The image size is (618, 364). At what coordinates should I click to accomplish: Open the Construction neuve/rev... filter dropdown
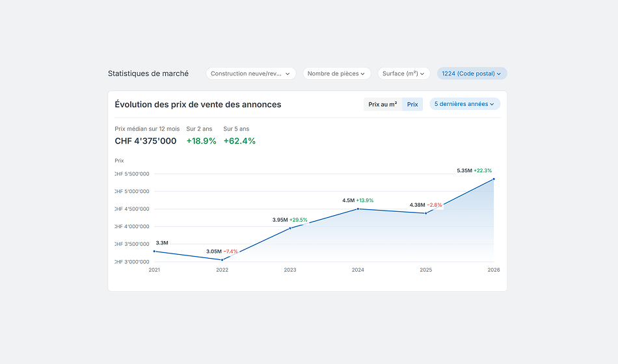(x=250, y=74)
